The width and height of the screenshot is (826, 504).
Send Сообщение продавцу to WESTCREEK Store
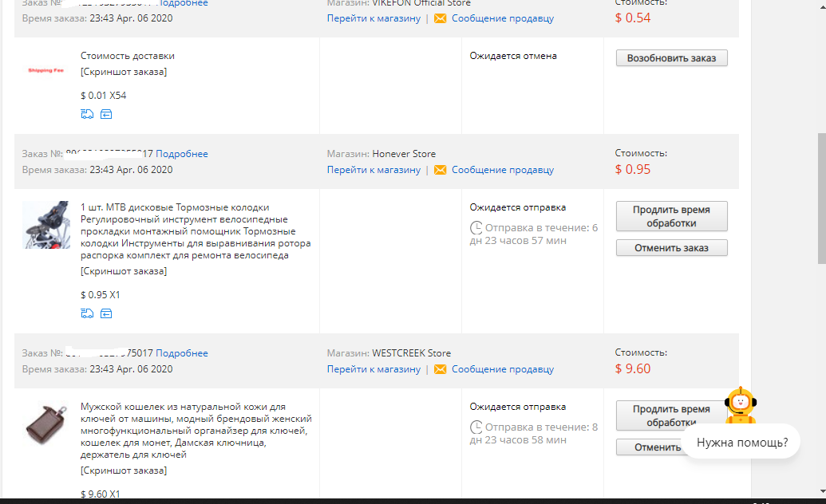point(503,369)
